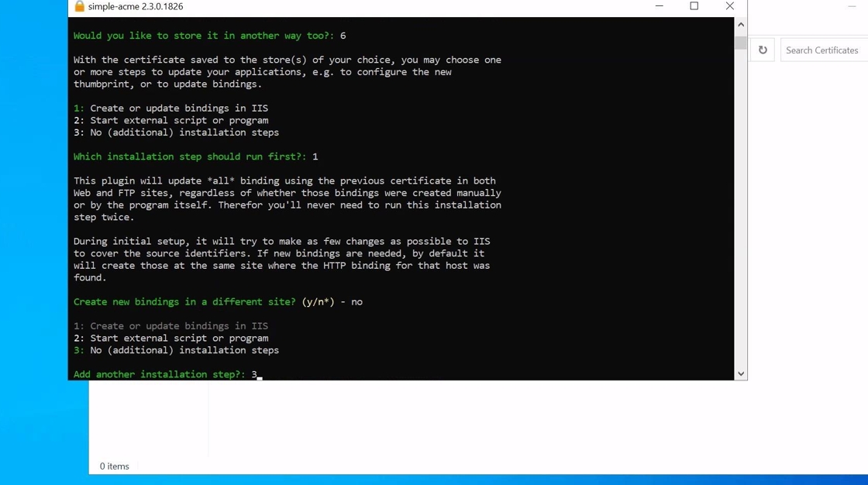Click the '0 items' status bar text
The width and height of the screenshot is (868, 485).
[x=114, y=466]
